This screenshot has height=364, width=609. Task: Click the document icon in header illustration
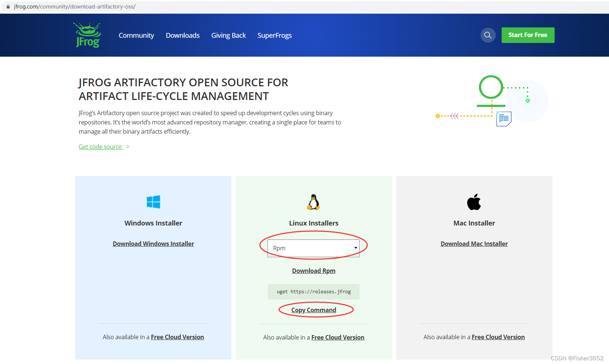(504, 119)
